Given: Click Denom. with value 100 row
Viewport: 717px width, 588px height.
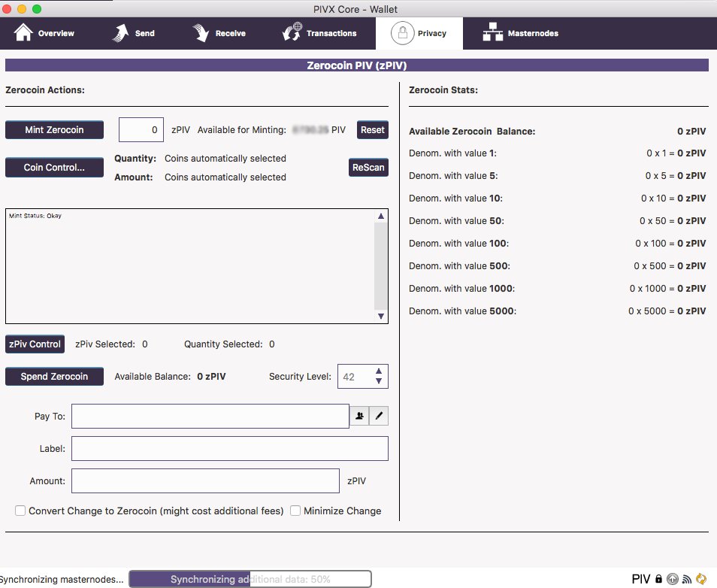Looking at the screenshot, I should point(558,244).
